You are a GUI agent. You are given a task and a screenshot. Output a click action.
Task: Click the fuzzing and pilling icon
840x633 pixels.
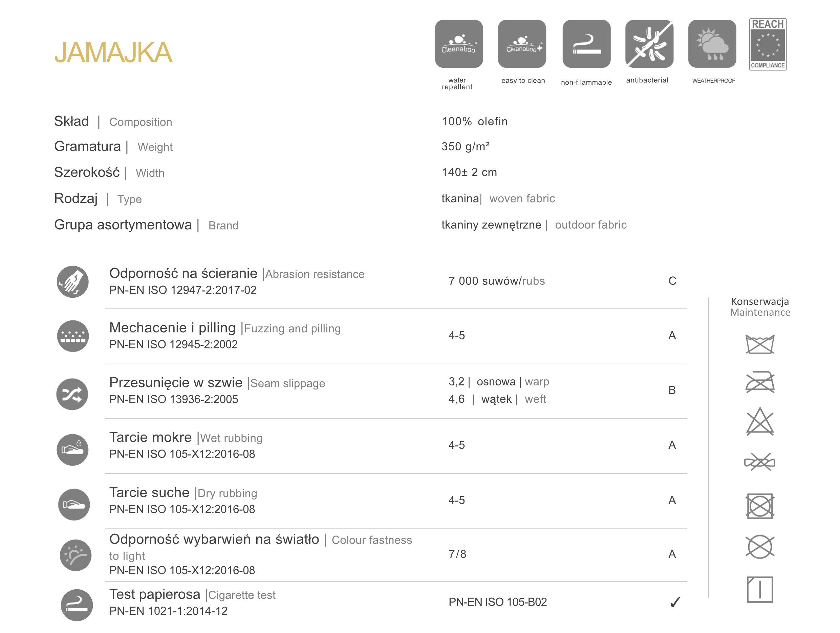point(72,336)
